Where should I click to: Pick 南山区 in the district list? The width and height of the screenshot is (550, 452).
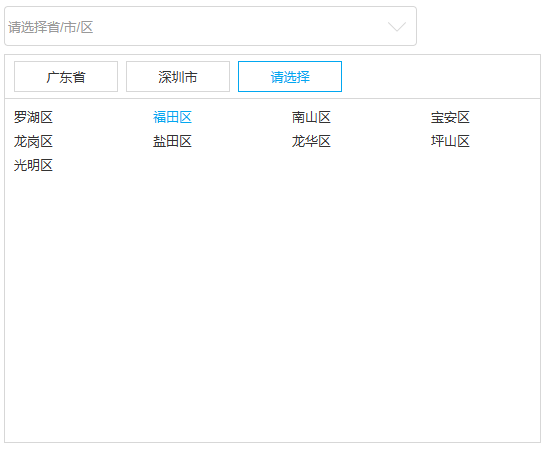click(311, 117)
